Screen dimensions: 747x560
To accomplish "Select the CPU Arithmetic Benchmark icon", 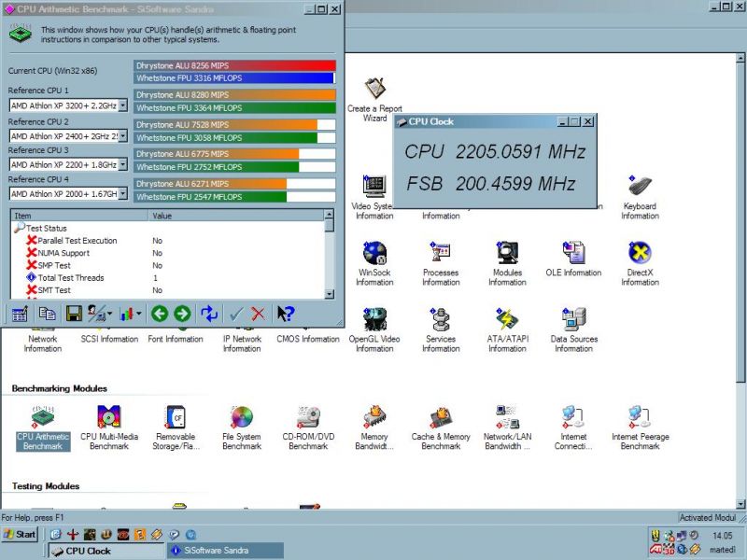I will coord(43,427).
